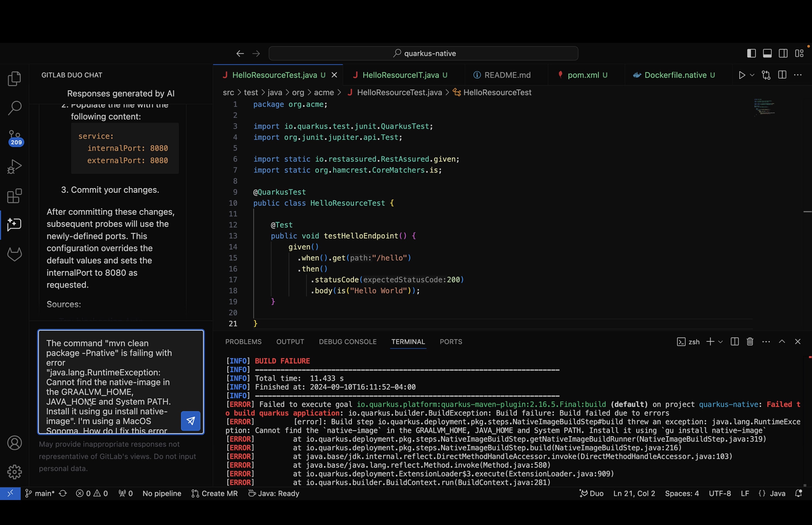Viewport: 812px width, 525px height.
Task: Send the Duo Chat message
Action: coord(191,421)
